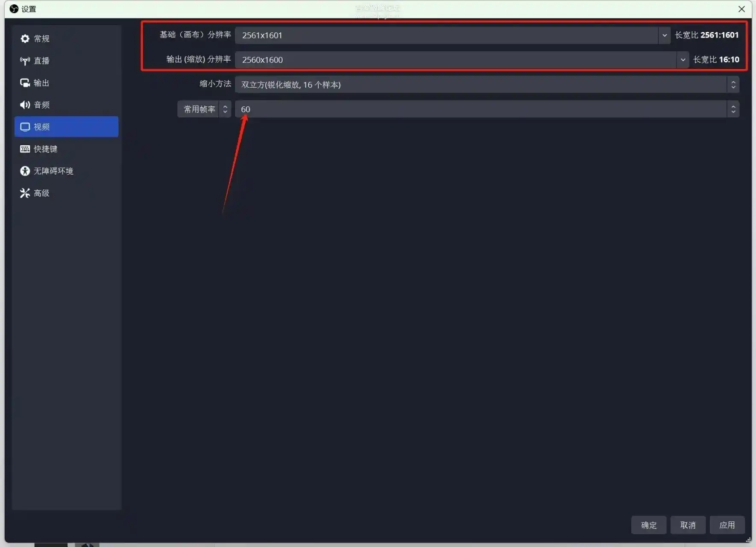Image resolution: width=756 pixels, height=547 pixels.
Task: Open the 缩小方法 downscale filter dropdown
Action: [x=733, y=84]
